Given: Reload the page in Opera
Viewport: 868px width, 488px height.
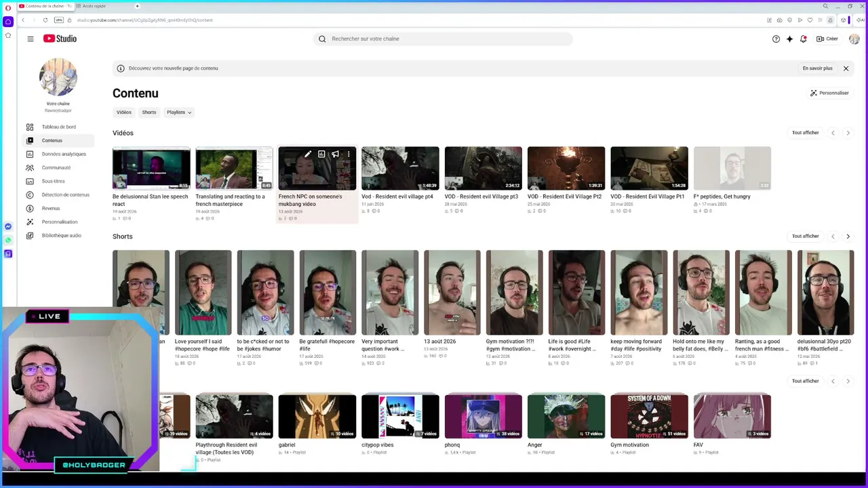Looking at the screenshot, I should [x=45, y=20].
